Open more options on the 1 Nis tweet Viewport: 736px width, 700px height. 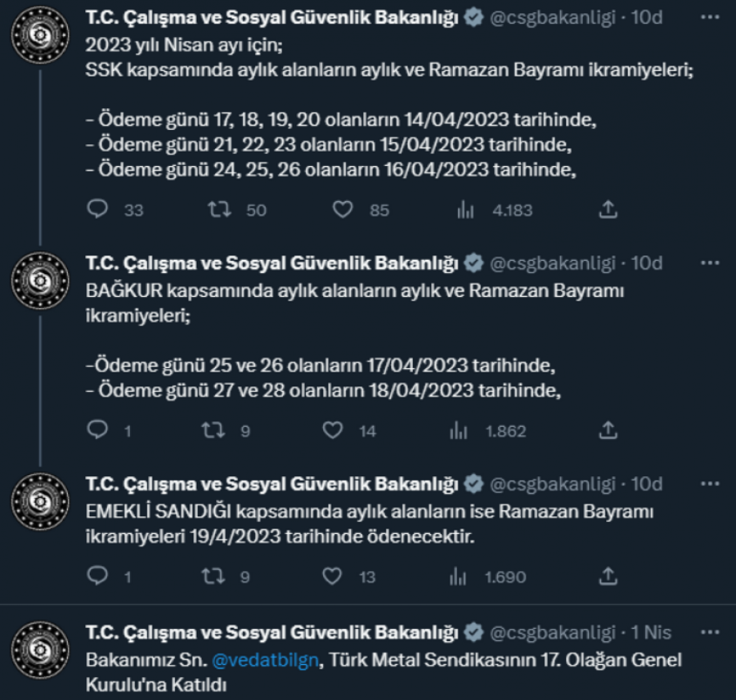711,632
